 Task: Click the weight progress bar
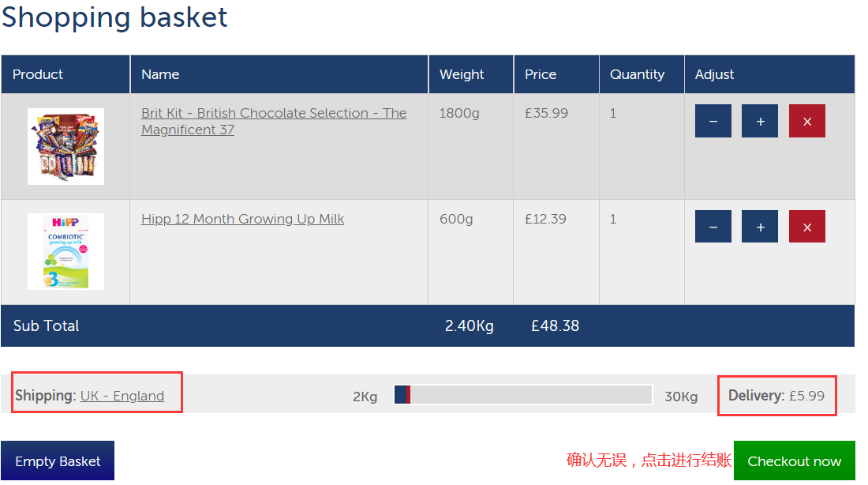pyautogui.click(x=523, y=395)
